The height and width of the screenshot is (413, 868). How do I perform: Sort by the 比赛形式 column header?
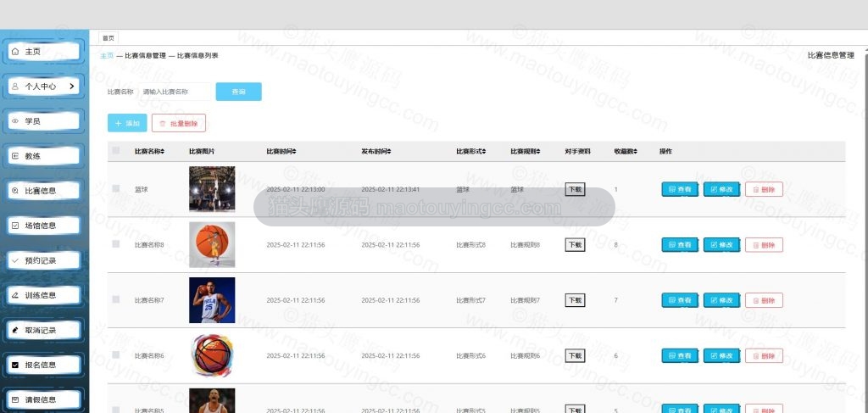point(471,151)
